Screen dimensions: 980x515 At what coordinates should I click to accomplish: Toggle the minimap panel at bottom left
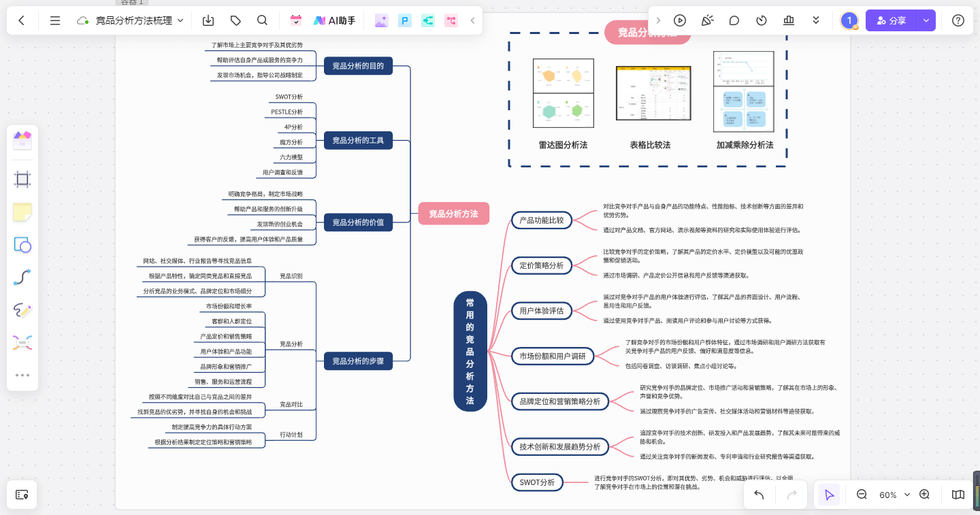22,495
